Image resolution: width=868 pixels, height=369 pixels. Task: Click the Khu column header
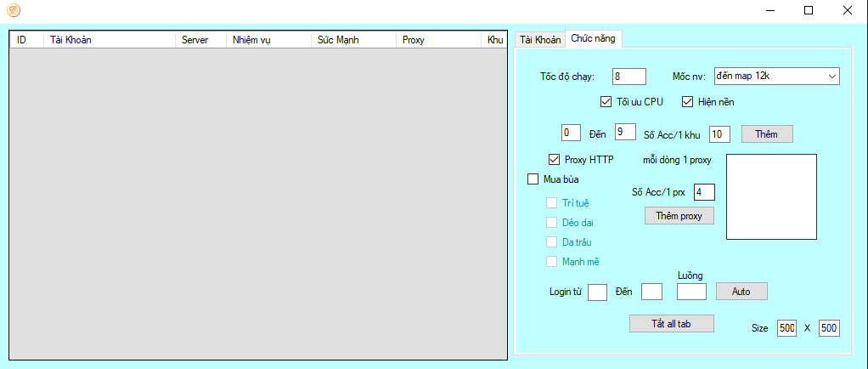tap(494, 40)
